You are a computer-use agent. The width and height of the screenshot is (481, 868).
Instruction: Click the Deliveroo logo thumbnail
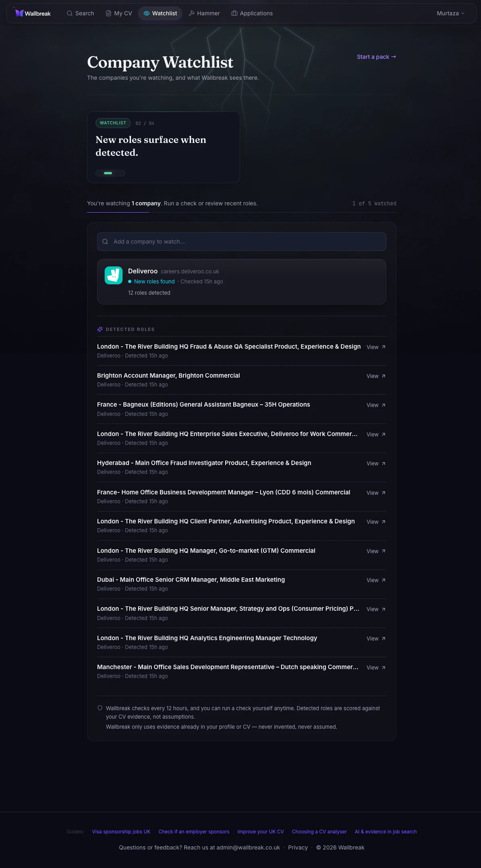(114, 275)
